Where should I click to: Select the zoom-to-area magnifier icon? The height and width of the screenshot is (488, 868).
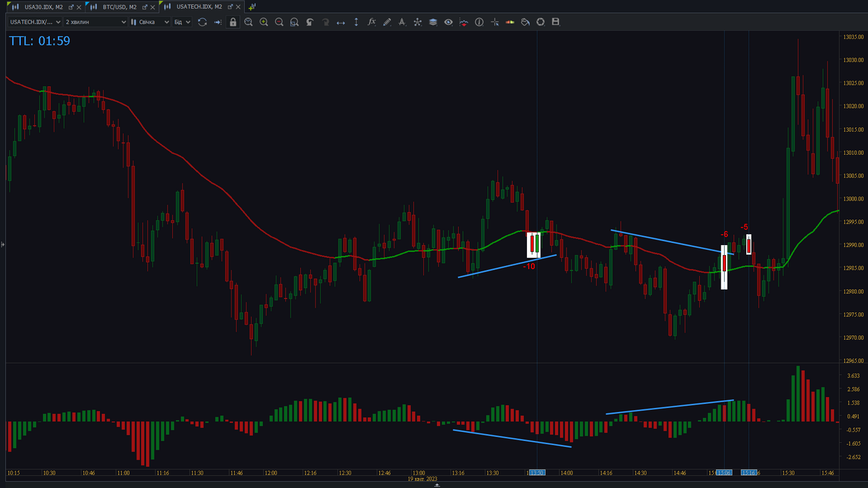click(294, 22)
